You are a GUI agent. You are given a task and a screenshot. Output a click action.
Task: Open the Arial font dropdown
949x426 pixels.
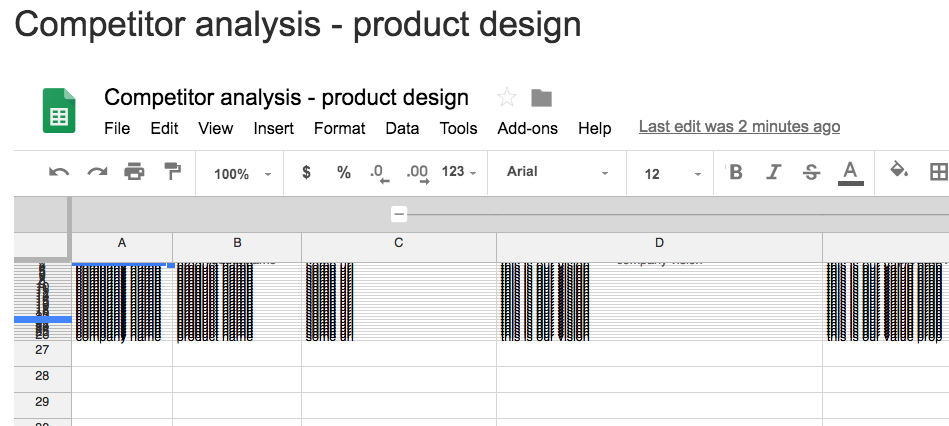557,172
